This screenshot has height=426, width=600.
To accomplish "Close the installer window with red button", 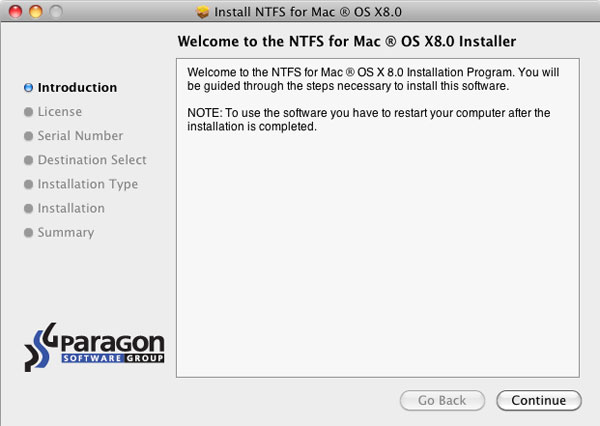I will pos(13,12).
